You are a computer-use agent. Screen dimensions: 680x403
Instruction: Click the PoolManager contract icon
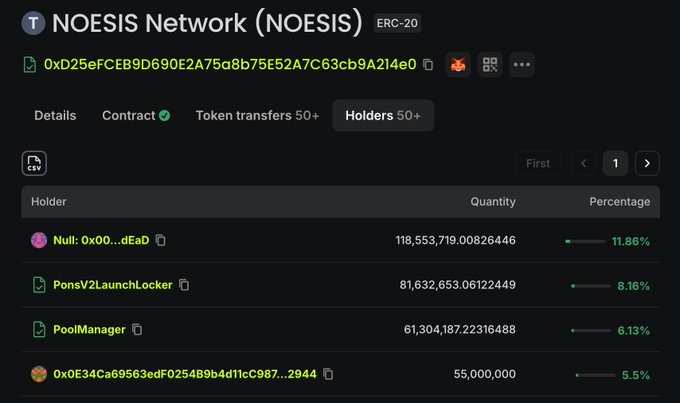(x=39, y=330)
